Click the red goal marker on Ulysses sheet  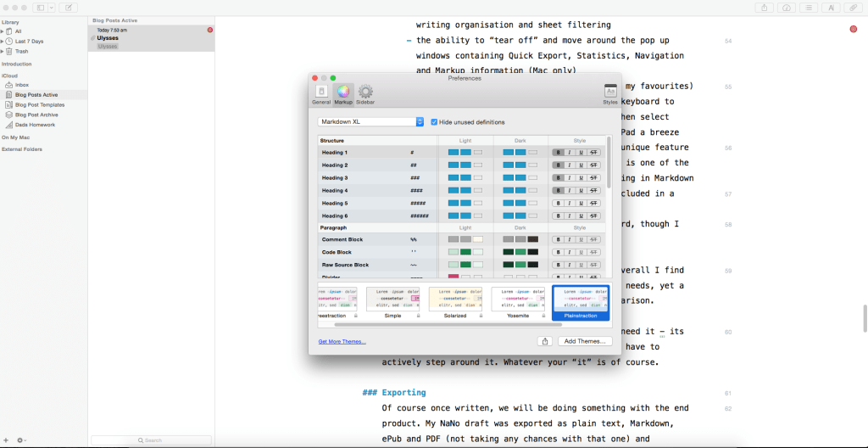coord(210,30)
